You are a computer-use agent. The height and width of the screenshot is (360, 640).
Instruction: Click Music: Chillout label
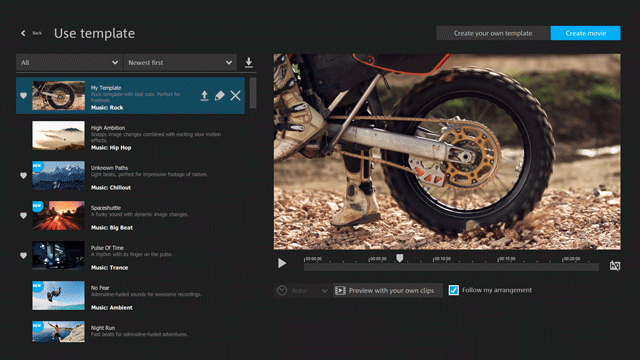point(111,188)
